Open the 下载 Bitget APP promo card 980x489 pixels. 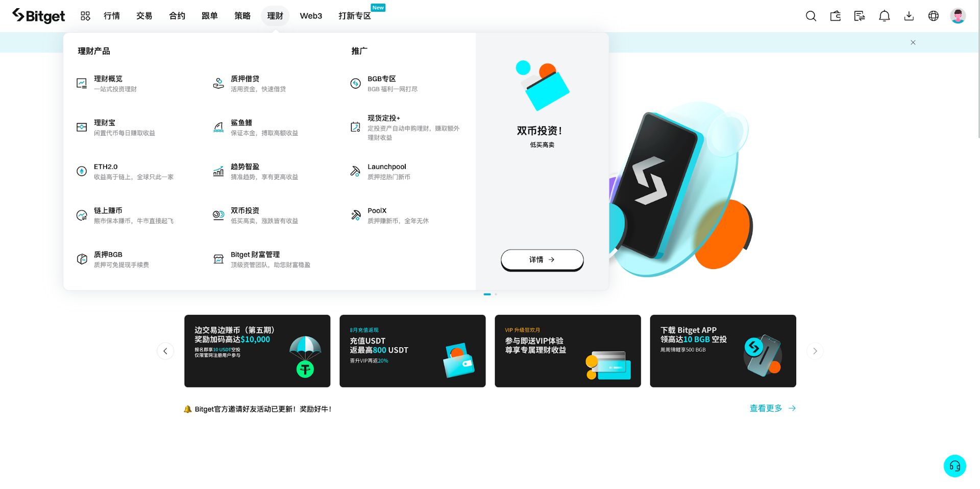723,351
